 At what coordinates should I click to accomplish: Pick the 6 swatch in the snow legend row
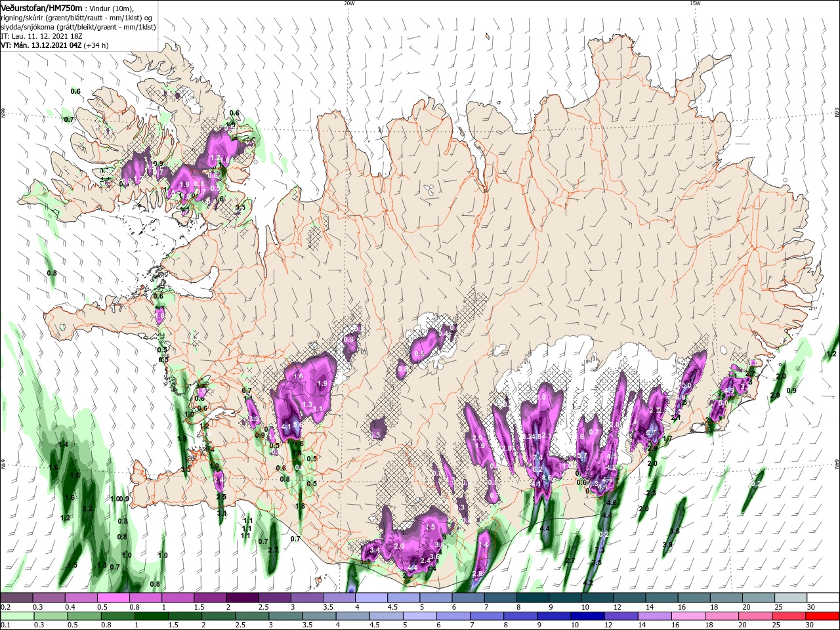pos(468,598)
